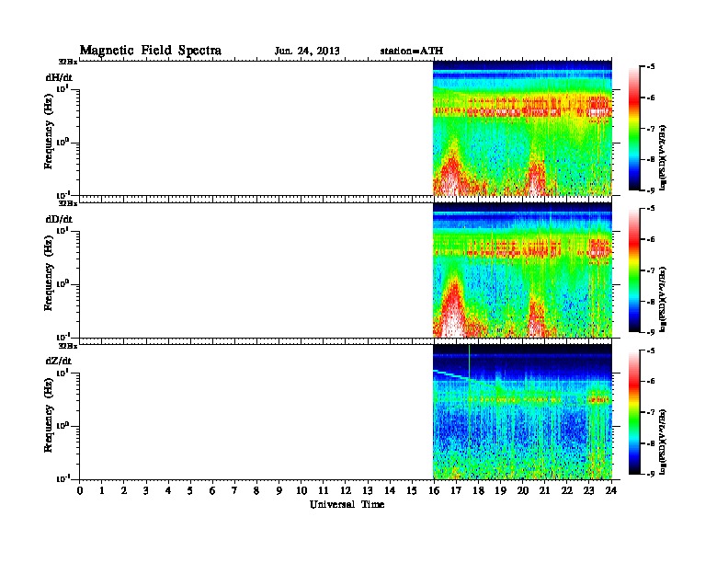The width and height of the screenshot is (728, 563).
Task: Click the -9 value on the dH/dt color scale
Action: click(651, 190)
